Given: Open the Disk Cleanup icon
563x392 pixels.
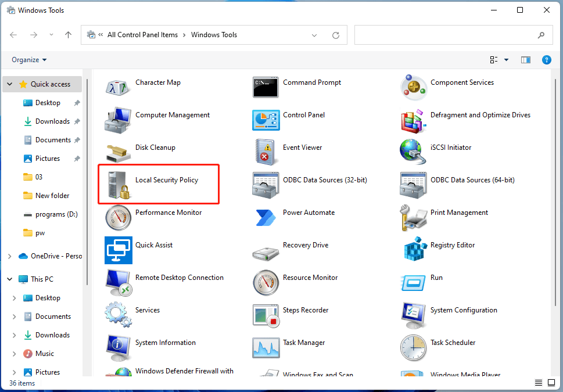Looking at the screenshot, I should click(x=118, y=153).
